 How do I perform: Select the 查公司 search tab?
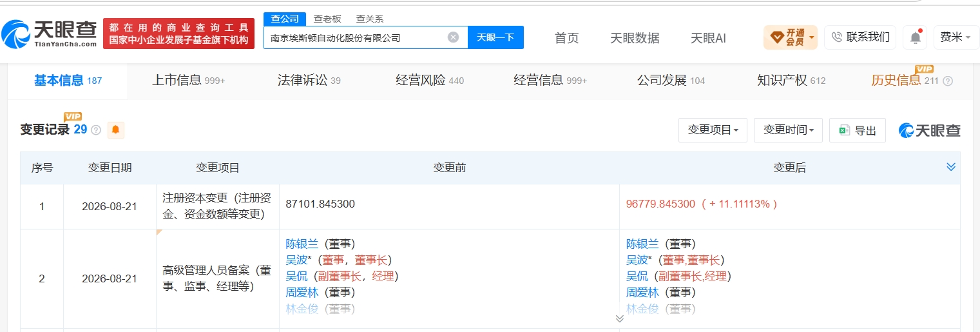(285, 19)
